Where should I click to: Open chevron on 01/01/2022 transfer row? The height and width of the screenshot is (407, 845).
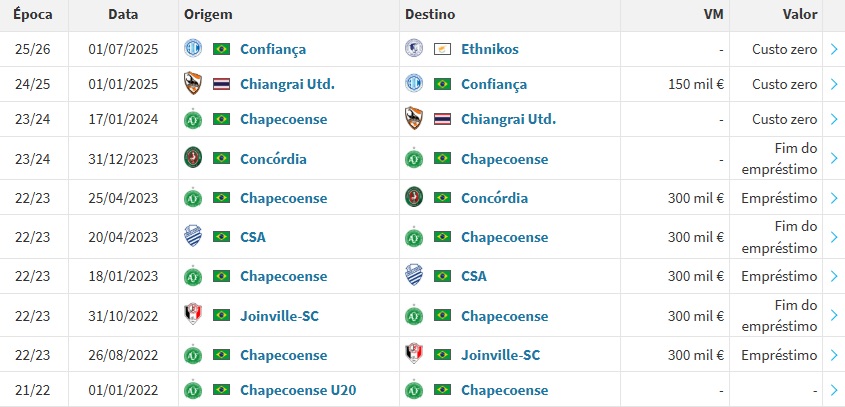point(834,390)
